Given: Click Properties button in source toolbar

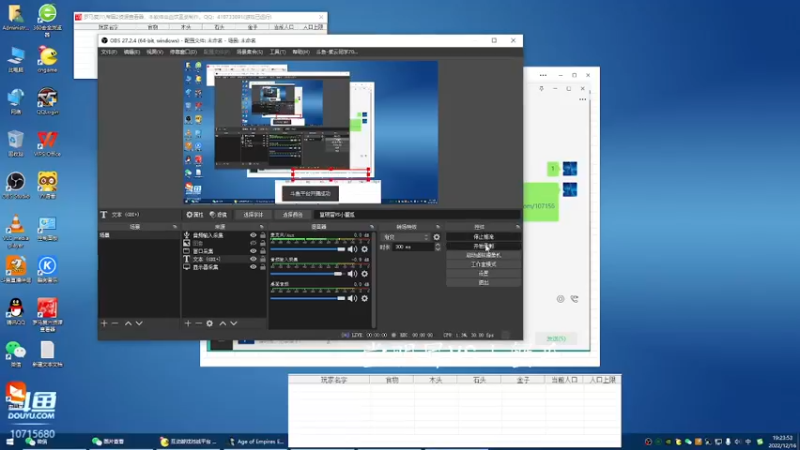Looking at the screenshot, I should coord(194,215).
